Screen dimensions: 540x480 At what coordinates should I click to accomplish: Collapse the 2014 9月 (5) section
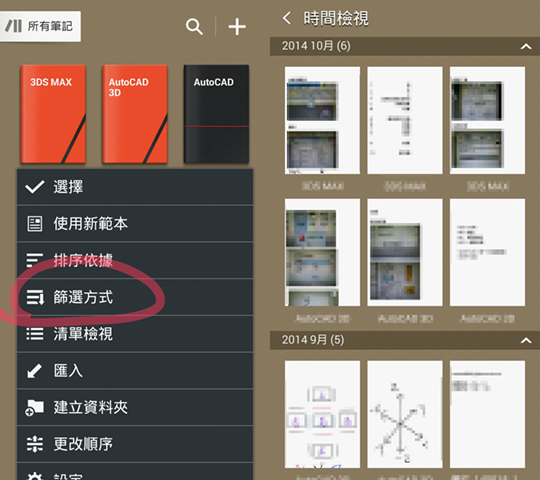click(x=526, y=341)
